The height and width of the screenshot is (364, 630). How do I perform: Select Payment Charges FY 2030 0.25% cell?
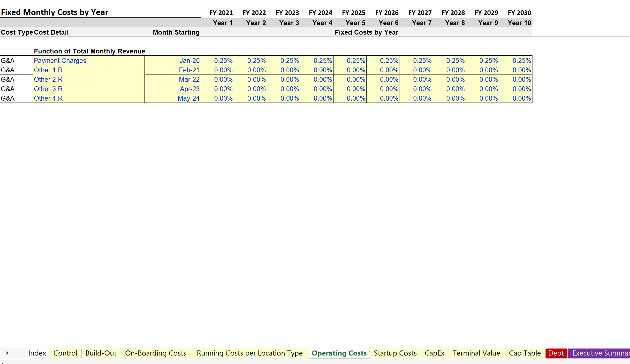click(516, 60)
